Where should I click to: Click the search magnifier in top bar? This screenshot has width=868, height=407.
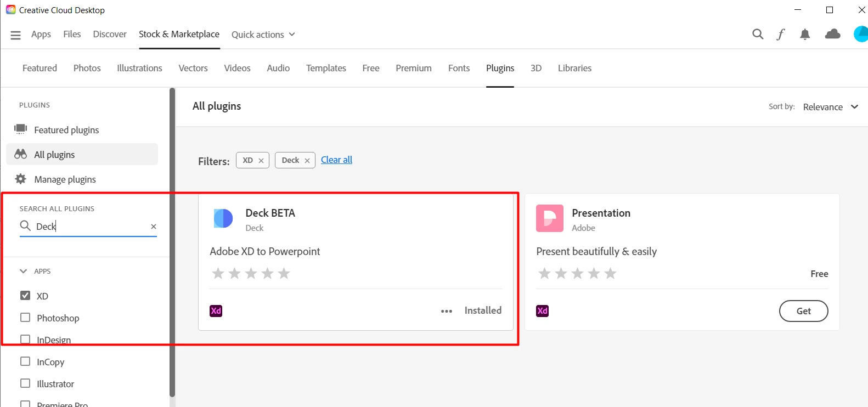click(758, 34)
